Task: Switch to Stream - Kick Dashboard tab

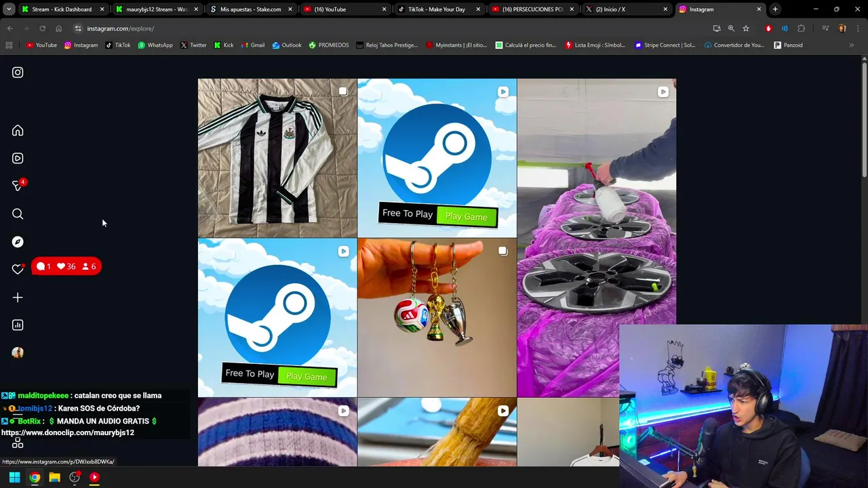Action: (62, 9)
